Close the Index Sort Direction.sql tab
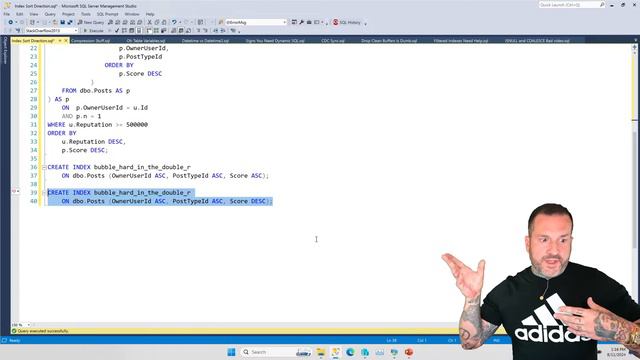The width and height of the screenshot is (640, 360). click(x=66, y=40)
